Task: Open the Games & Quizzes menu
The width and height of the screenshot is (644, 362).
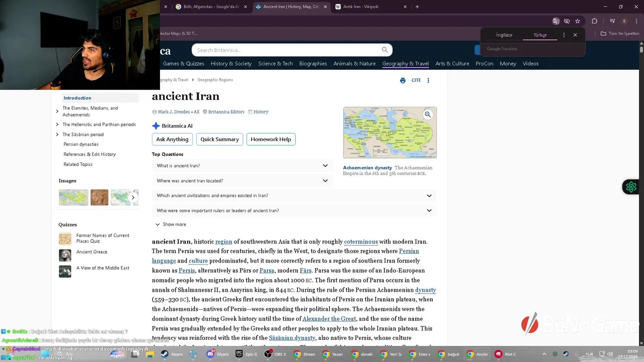Action: tap(183, 63)
